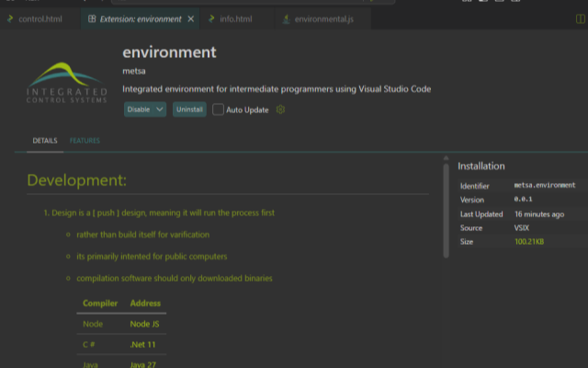
Task: Click the 100.21KB size value
Action: click(529, 241)
